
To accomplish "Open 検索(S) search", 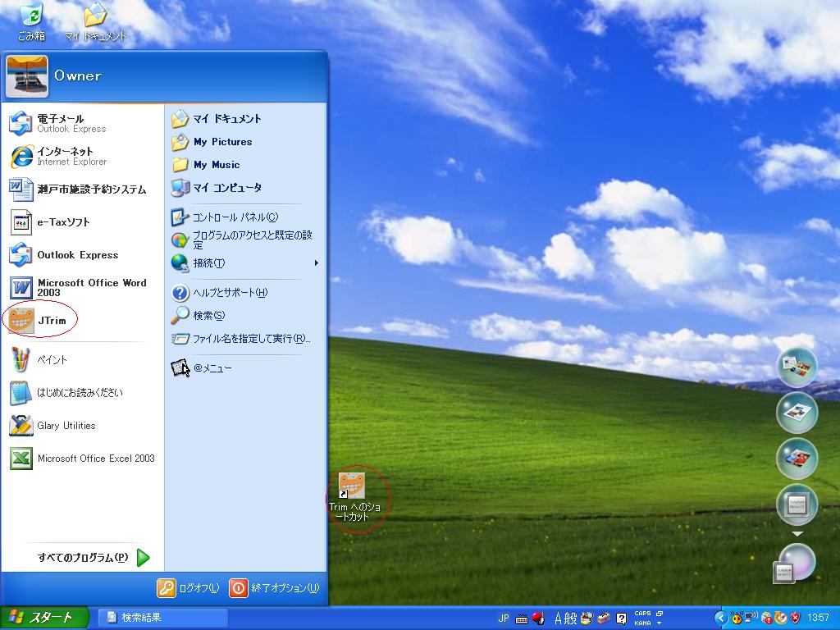I will [245, 316].
